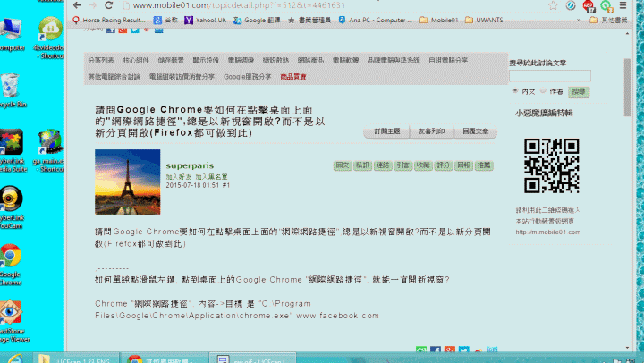
Task: Click the Eiffel Tower avatar image
Action: (x=127, y=181)
